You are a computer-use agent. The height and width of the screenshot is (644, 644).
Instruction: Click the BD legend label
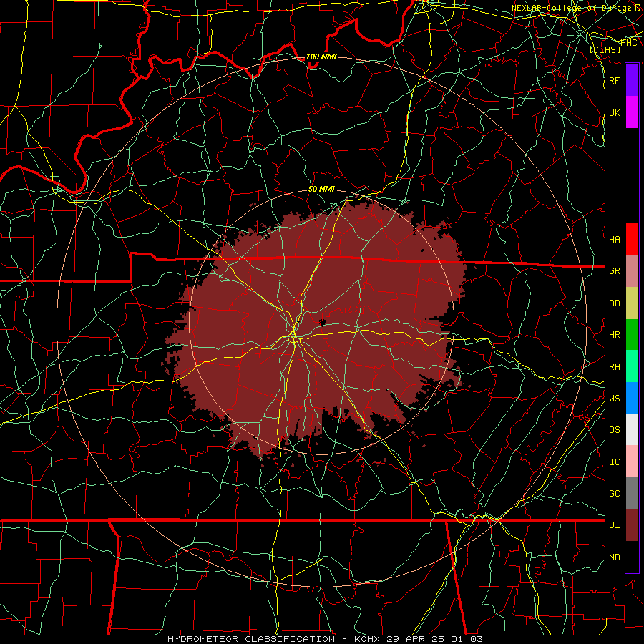(x=614, y=303)
